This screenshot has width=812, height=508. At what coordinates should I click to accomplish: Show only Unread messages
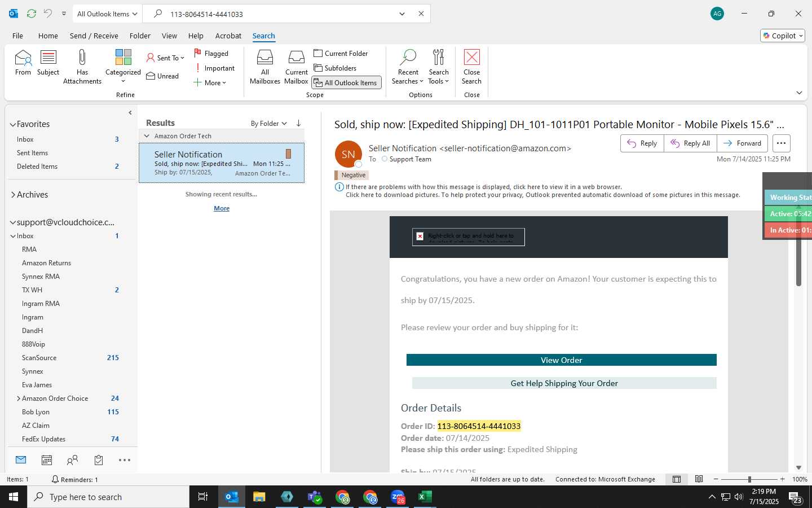[162, 76]
